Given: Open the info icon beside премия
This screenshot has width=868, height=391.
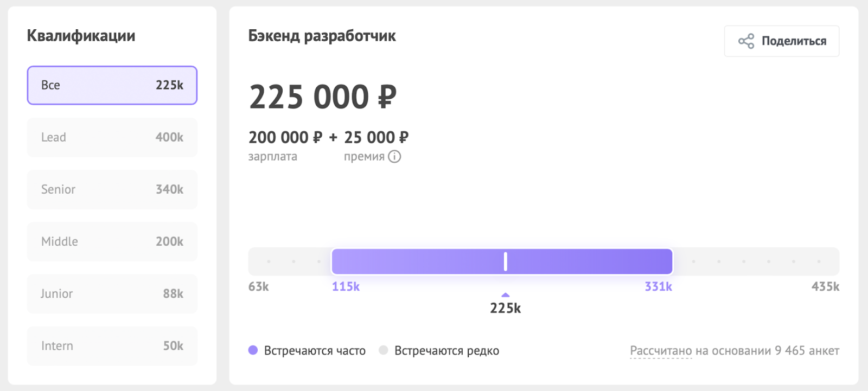Looking at the screenshot, I should point(394,157).
